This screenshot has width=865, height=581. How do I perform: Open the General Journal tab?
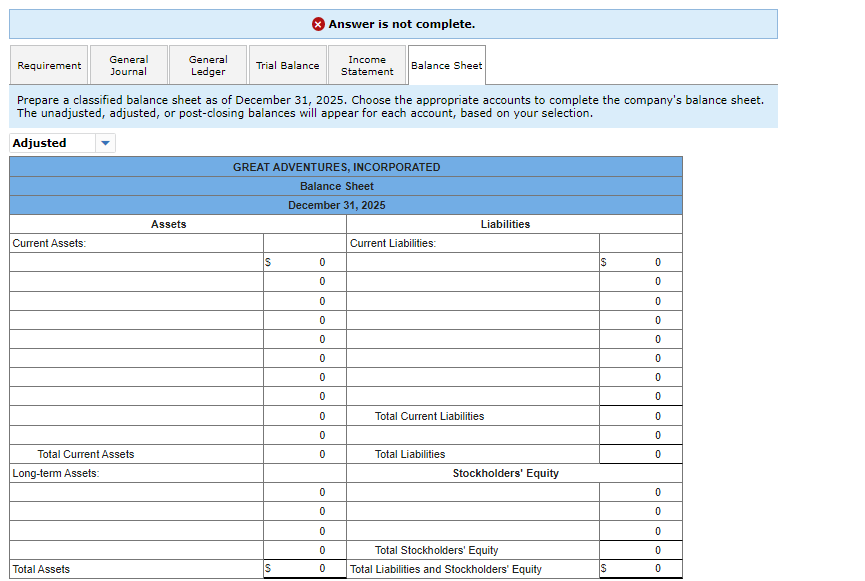(x=128, y=64)
